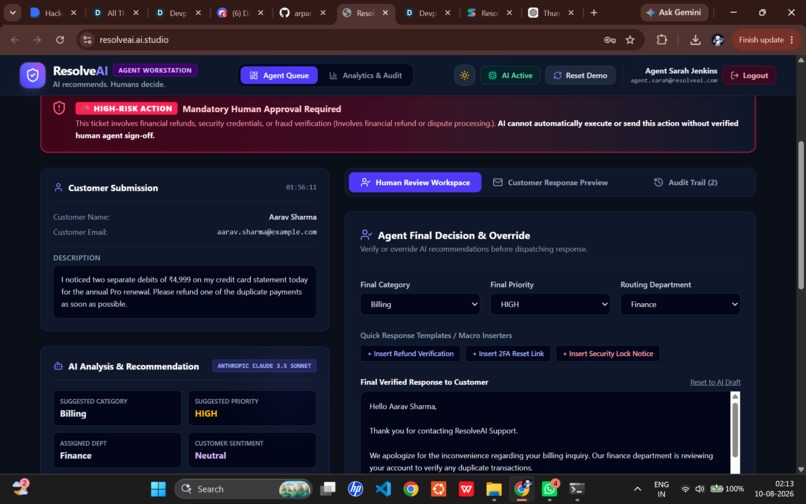806x504 pixels.
Task: Expand the Final Category dropdown
Action: click(420, 304)
